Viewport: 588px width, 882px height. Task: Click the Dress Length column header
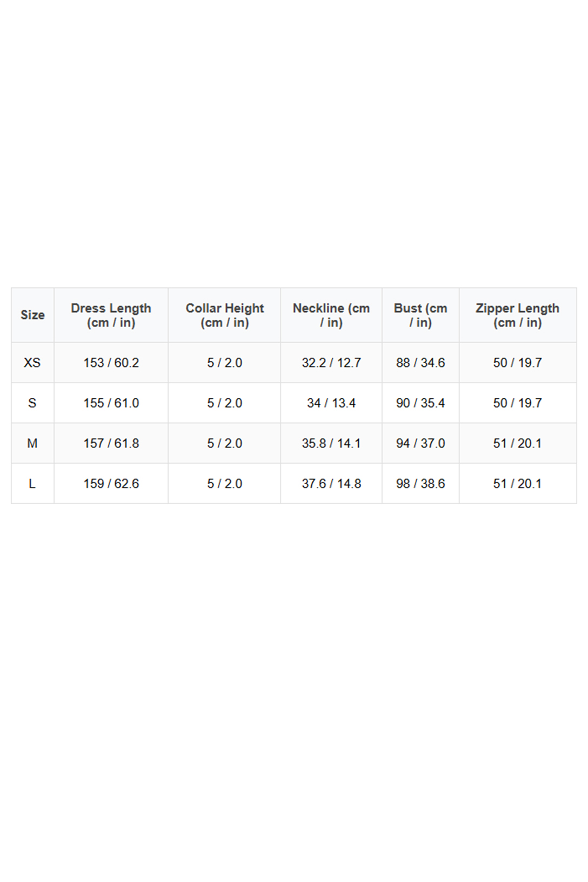click(111, 315)
